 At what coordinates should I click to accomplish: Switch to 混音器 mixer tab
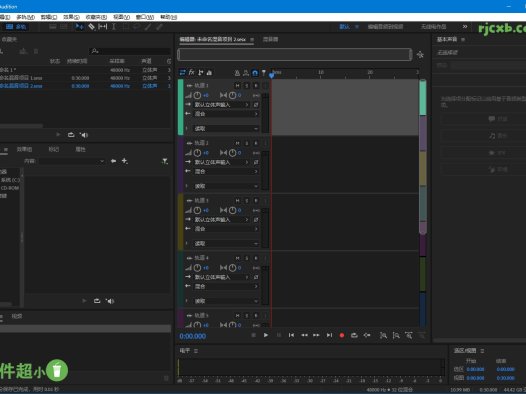click(x=270, y=39)
